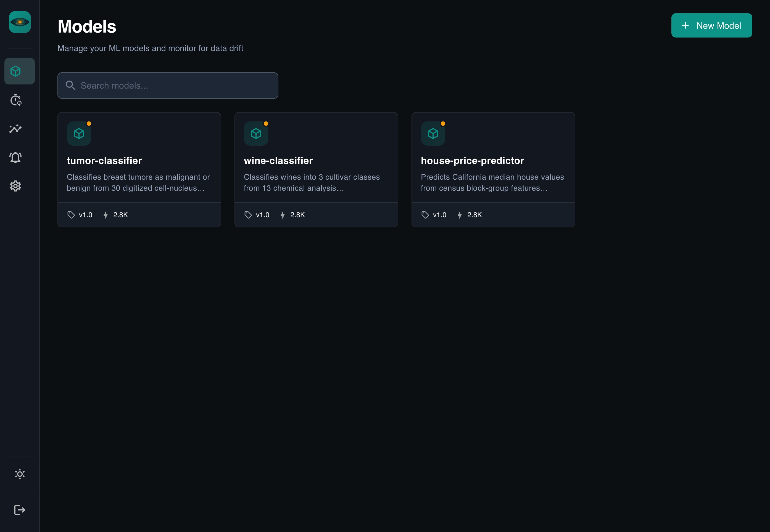The image size is (770, 532).
Task: Click the app logo at the top of sidebar
Action: click(x=19, y=22)
